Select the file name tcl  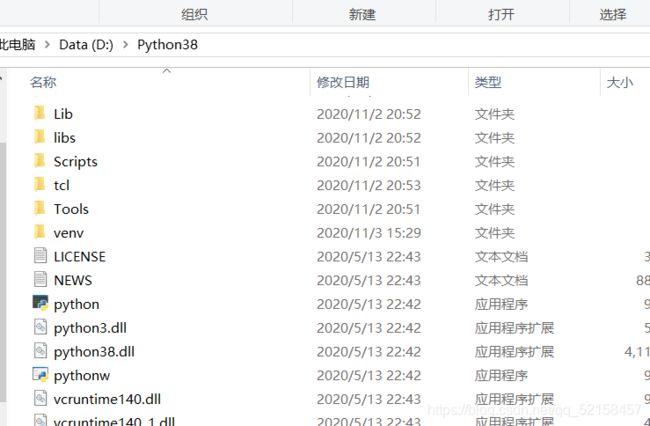(62, 185)
